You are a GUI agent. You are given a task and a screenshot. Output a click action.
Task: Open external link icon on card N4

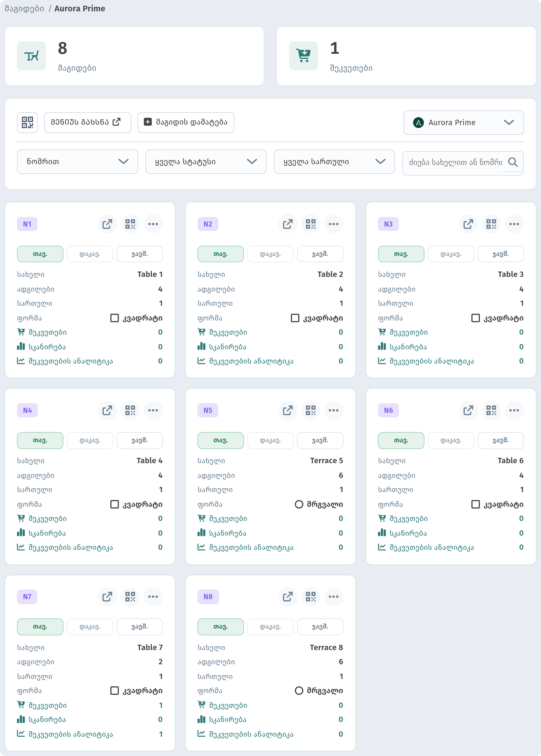pos(107,410)
